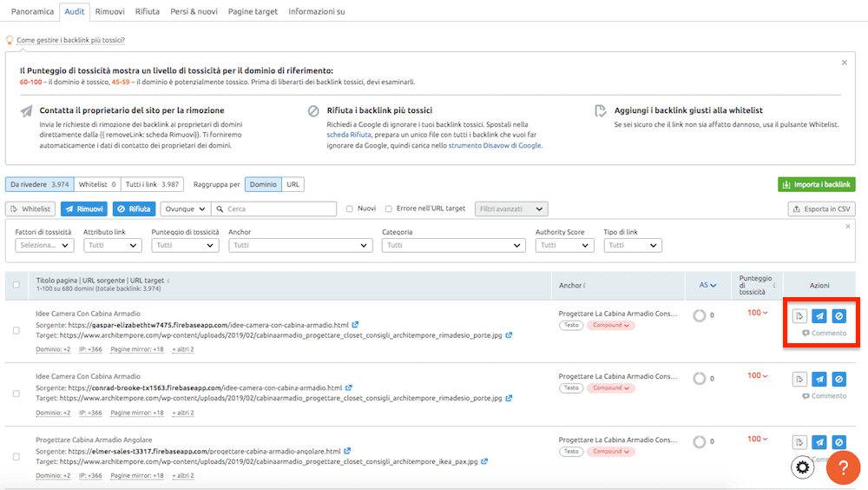
Task: Click the Esporta in CSV button
Action: point(821,209)
